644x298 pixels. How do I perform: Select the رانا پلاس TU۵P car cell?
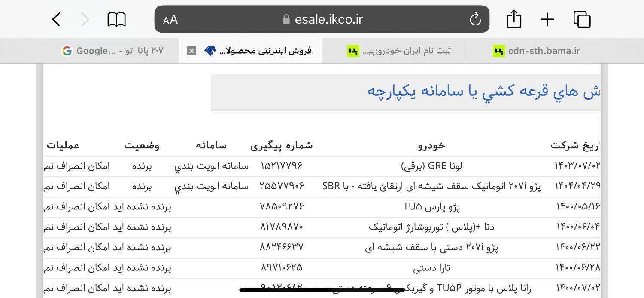[431, 288]
